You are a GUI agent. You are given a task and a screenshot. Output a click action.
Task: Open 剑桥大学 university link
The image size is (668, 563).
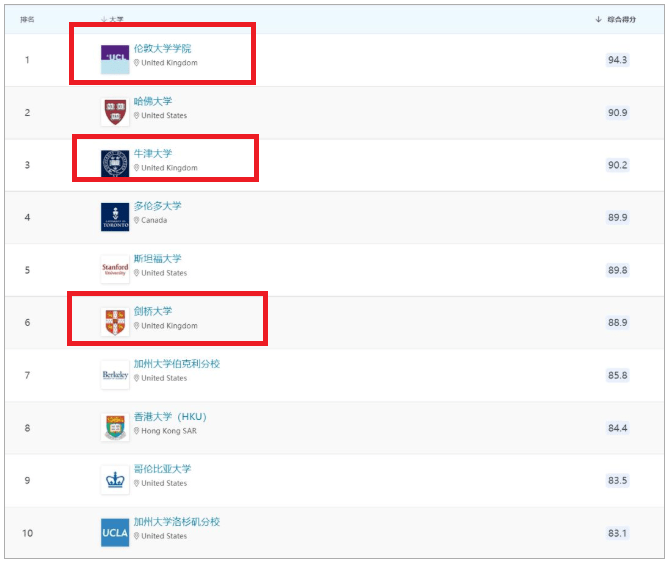click(153, 311)
